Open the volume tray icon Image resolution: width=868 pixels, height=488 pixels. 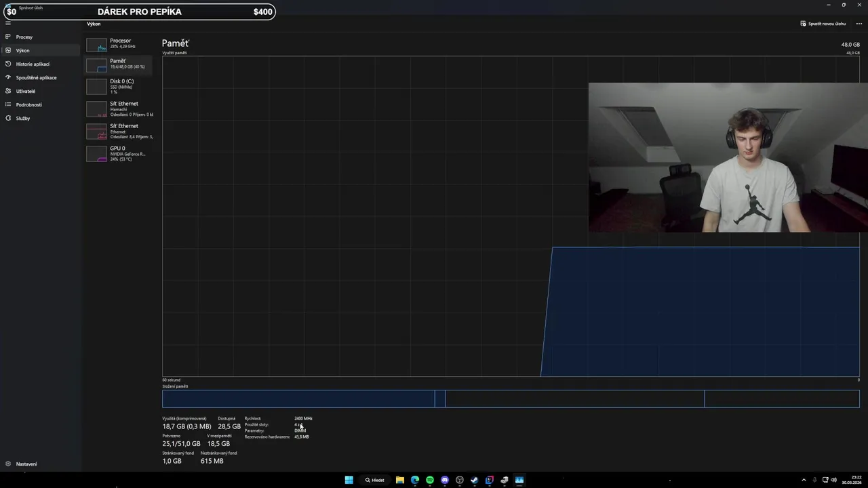[833, 480]
